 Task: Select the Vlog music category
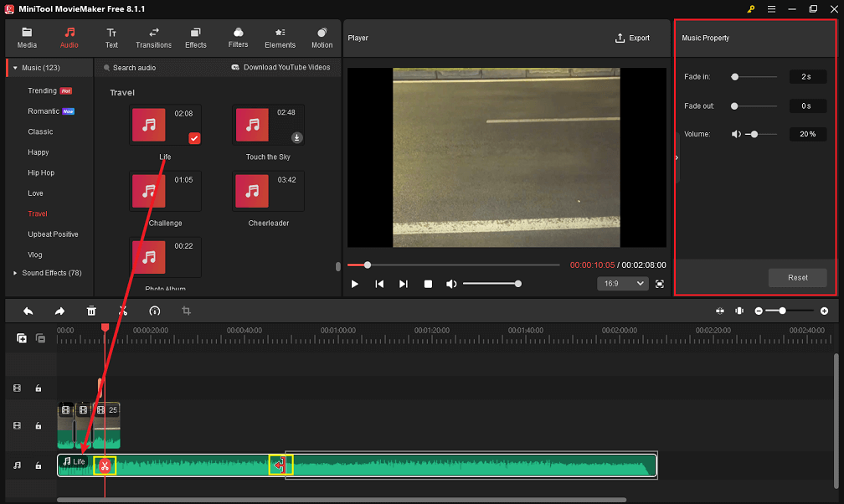click(x=35, y=255)
